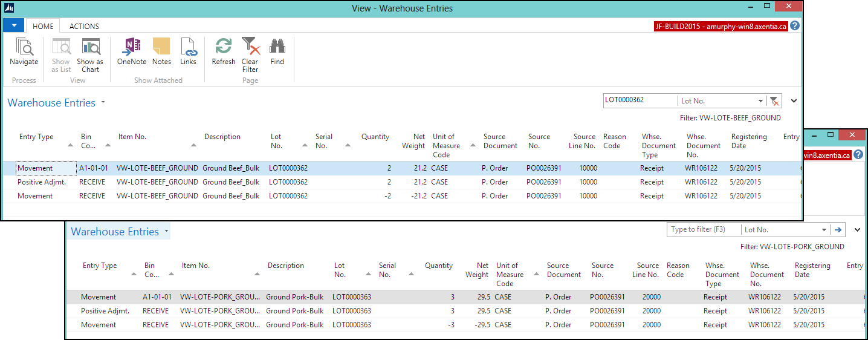The image size is (868, 340).
Task: Click the Navigate icon in the ribbon
Action: [x=24, y=47]
